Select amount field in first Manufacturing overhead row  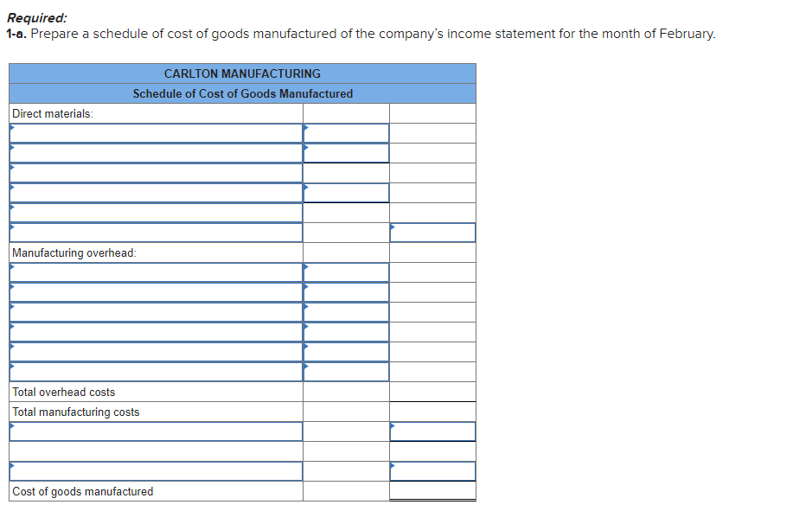tap(346, 272)
